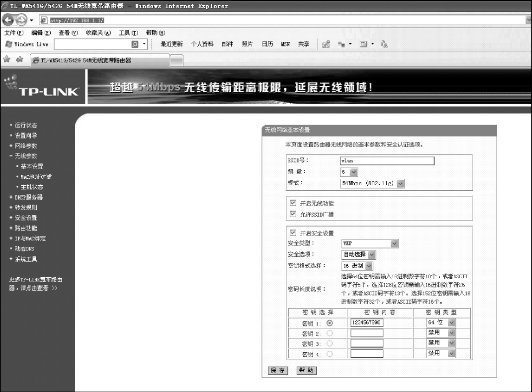The width and height of the screenshot is (532, 392).
Task: Expand IP与MAC绑定 in the sidebar
Action: click(30, 238)
